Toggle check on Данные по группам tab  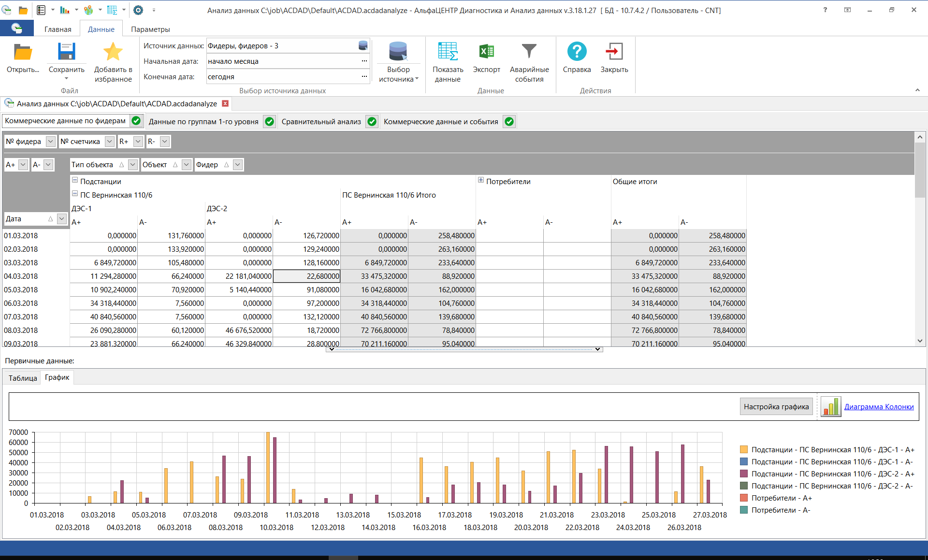point(270,122)
